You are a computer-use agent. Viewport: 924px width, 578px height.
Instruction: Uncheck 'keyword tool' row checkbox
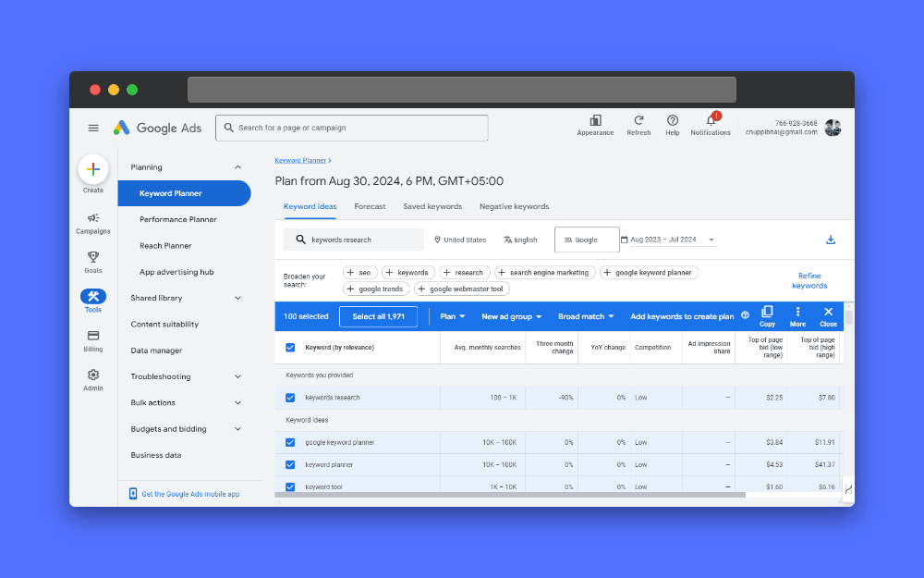290,487
